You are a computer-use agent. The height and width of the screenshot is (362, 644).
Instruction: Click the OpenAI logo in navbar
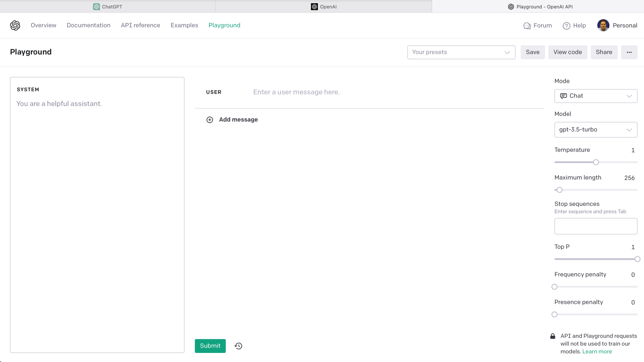tap(15, 25)
